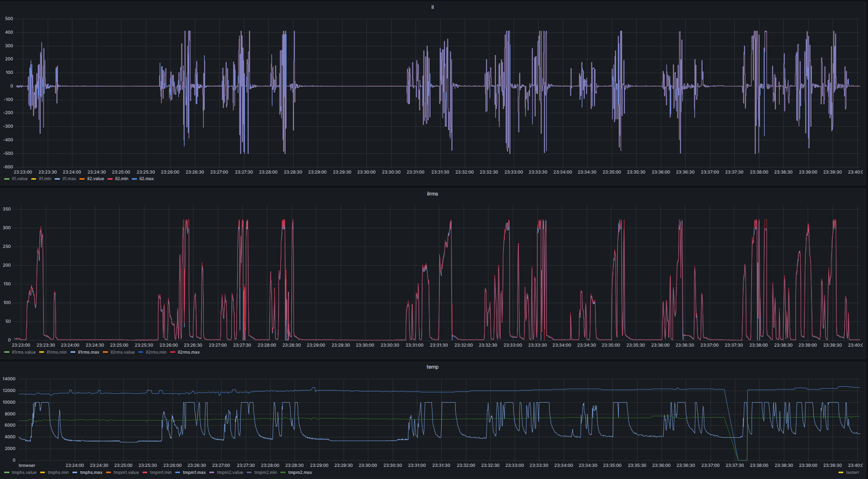Toggle il2.min series visibility
This screenshot has height=479, width=868.
point(122,179)
